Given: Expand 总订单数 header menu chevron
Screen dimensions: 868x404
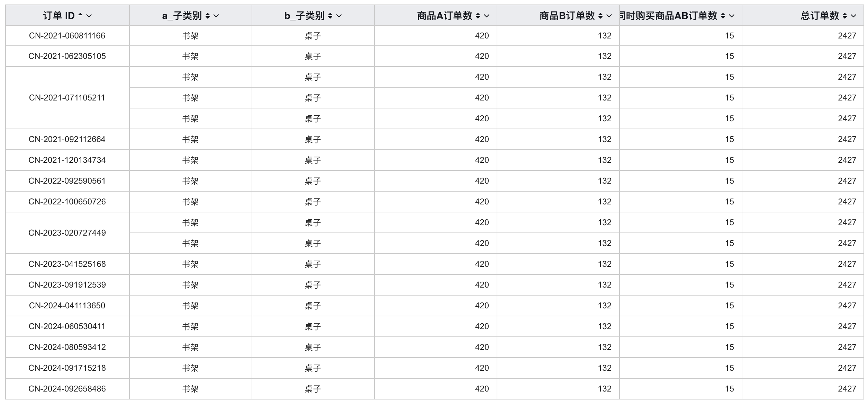Looking at the screenshot, I should tap(853, 16).
